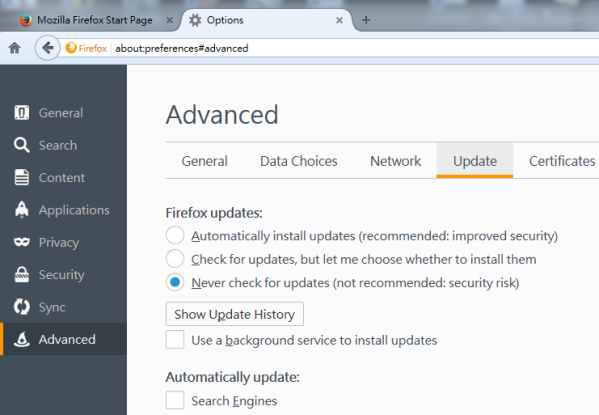Switch to the Data Choices tab
The width and height of the screenshot is (599, 415).
point(299,161)
